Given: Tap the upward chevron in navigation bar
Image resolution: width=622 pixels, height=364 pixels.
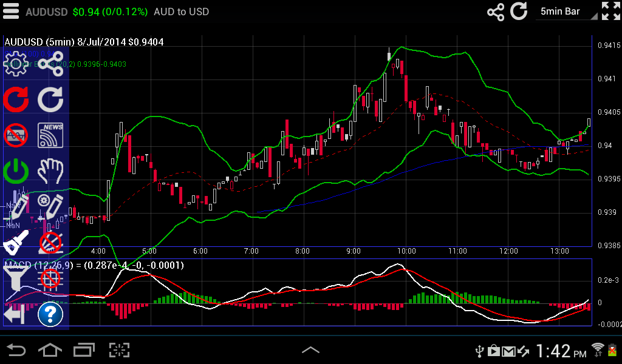Looking at the screenshot, I should click(311, 350).
